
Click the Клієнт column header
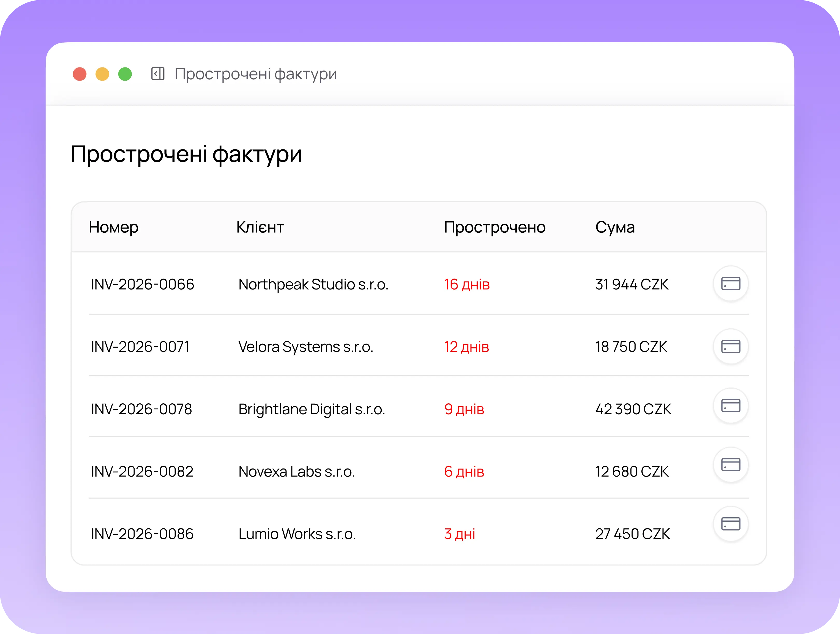pyautogui.click(x=260, y=227)
